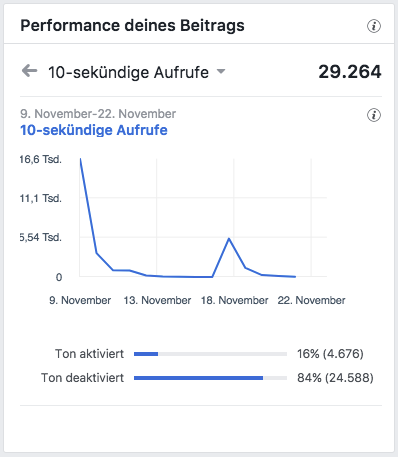
Task: Click the Ton aktiviert progress bar
Action: coord(210,354)
